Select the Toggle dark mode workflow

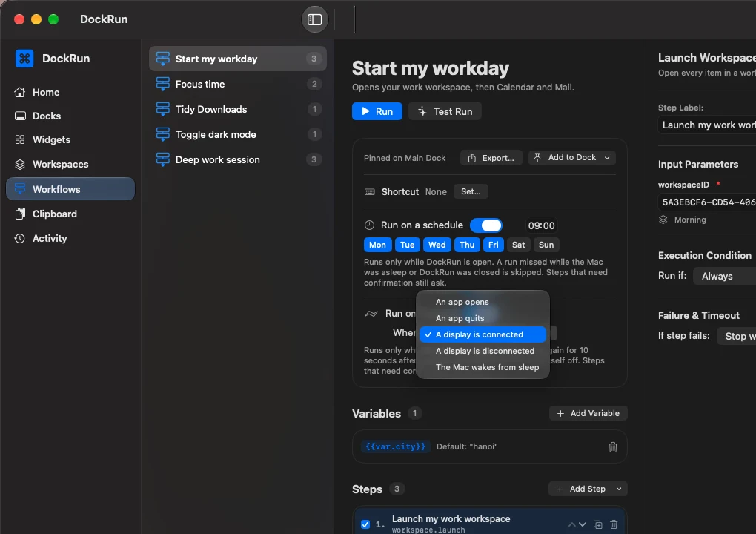(238, 134)
